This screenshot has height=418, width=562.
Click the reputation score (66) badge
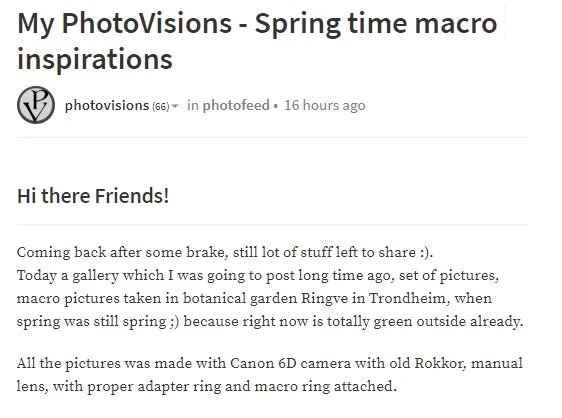point(161,106)
